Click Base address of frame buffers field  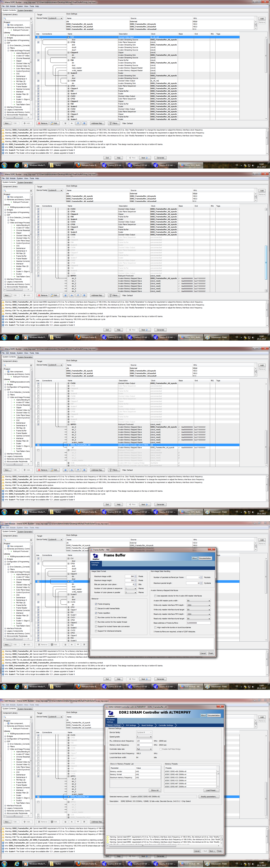[199, 623]
